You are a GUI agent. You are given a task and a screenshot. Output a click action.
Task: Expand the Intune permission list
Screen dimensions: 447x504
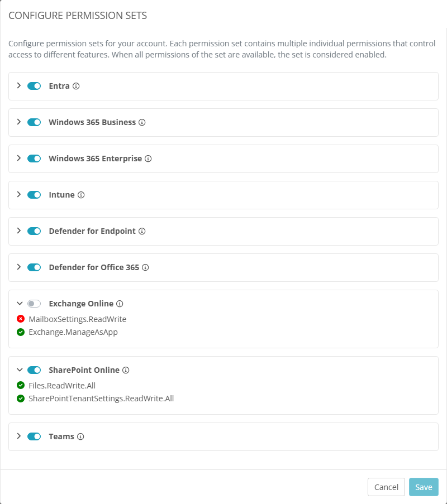click(x=19, y=195)
